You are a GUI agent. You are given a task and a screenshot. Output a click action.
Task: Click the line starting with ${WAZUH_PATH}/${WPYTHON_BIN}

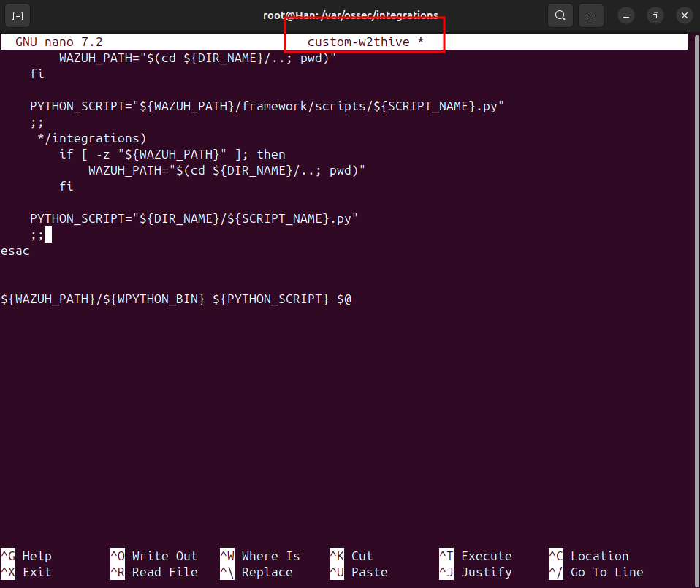coord(175,299)
